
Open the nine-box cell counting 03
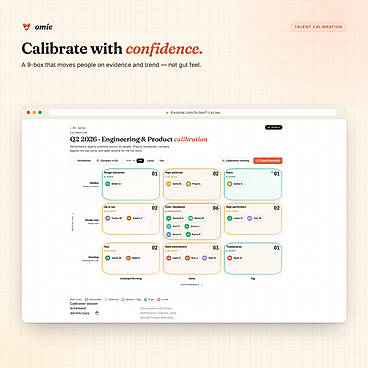[x=192, y=259]
